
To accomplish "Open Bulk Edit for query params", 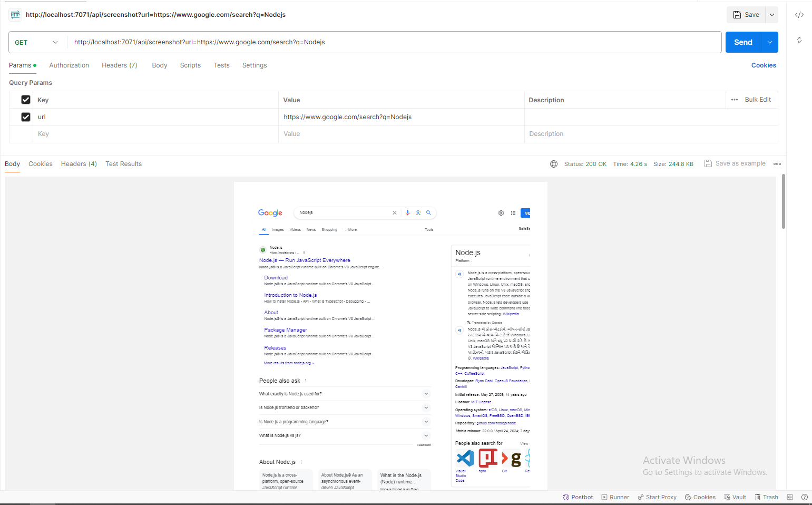I will coord(757,99).
